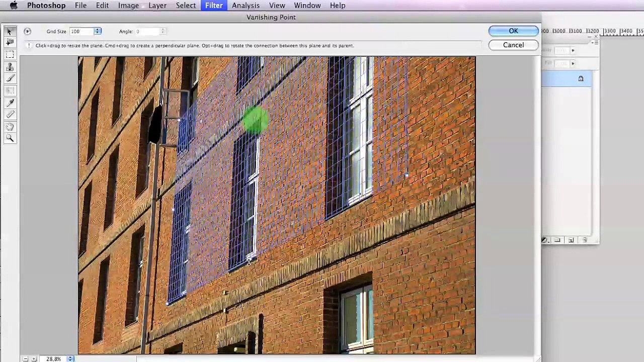
Task: Open the Analysis menu
Action: click(x=246, y=6)
